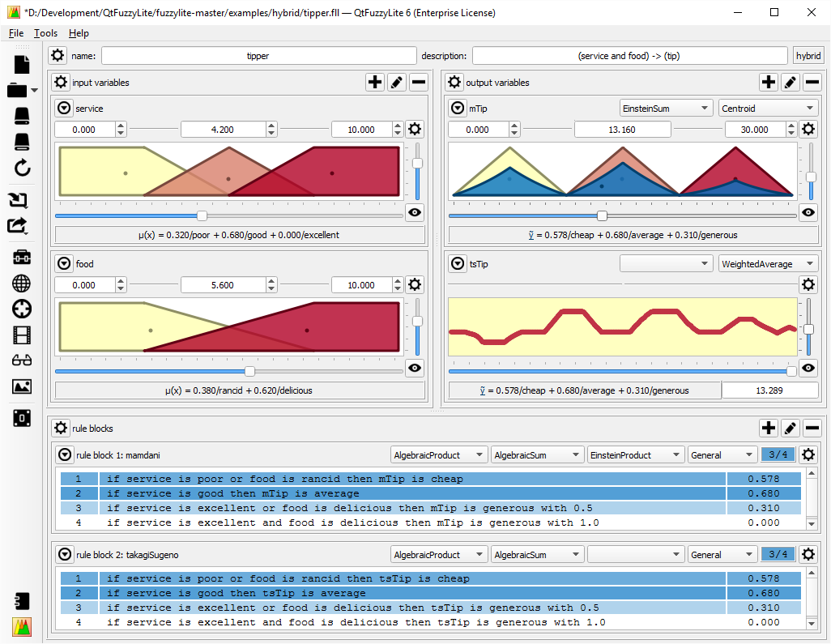
Task: Click the engine name field containing tipper
Action: click(258, 56)
